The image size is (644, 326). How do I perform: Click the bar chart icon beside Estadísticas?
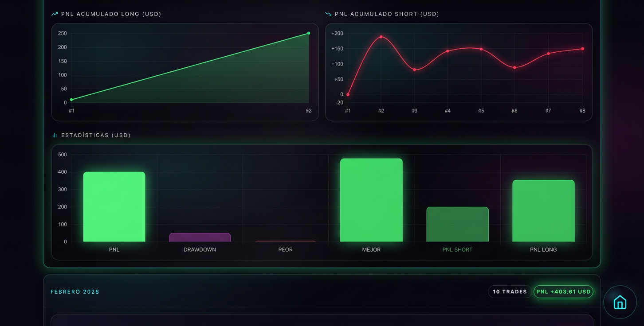tap(55, 136)
